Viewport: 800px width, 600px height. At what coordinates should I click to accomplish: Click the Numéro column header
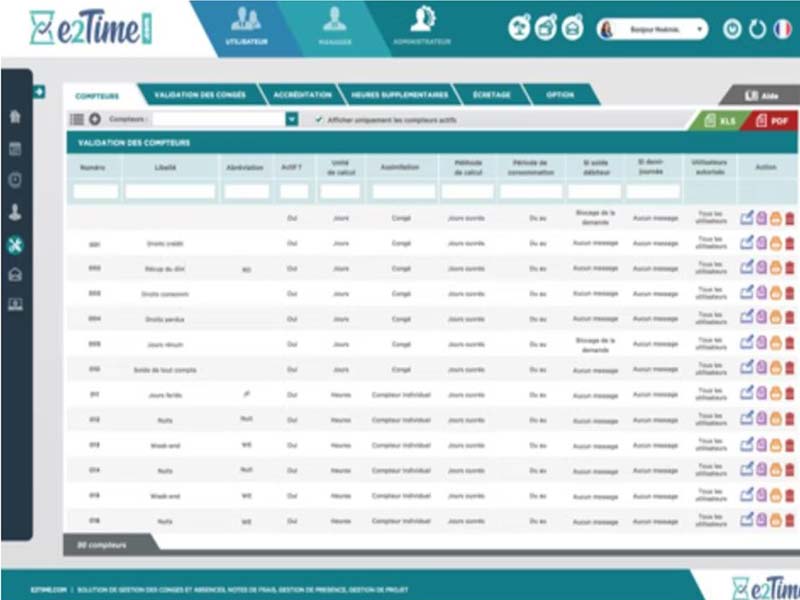coord(93,167)
